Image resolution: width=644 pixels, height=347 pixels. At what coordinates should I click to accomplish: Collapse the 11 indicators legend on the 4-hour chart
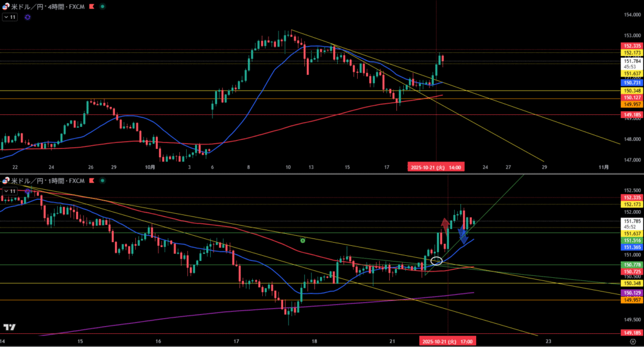(10, 18)
